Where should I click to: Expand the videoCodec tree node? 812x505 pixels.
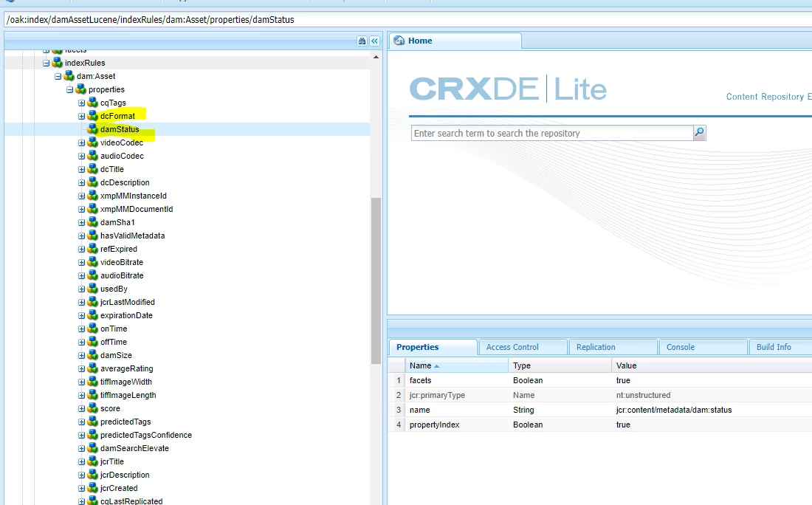tap(81, 142)
